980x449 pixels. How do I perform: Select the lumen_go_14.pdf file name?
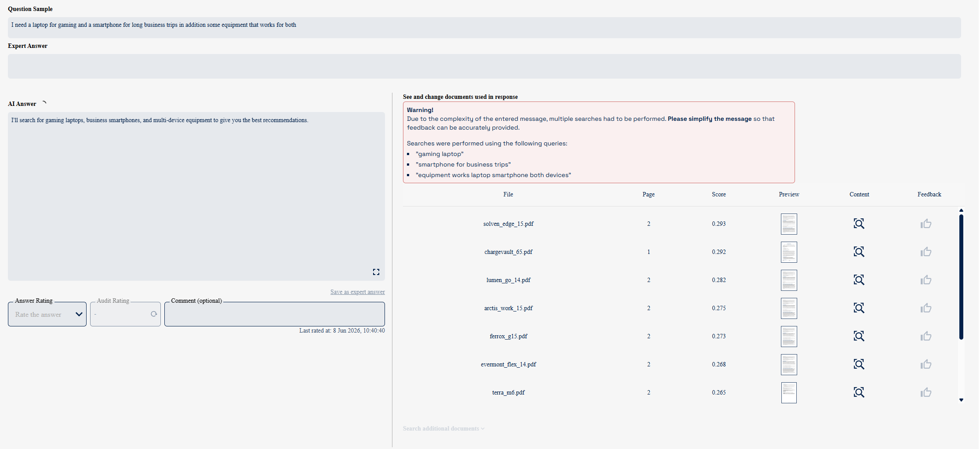pyautogui.click(x=508, y=280)
